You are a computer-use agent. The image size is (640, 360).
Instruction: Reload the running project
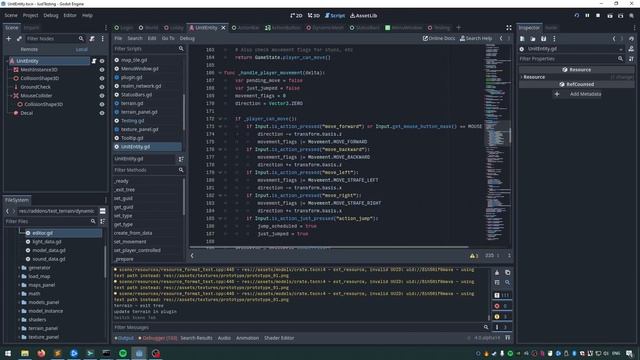pyautogui.click(x=576, y=16)
